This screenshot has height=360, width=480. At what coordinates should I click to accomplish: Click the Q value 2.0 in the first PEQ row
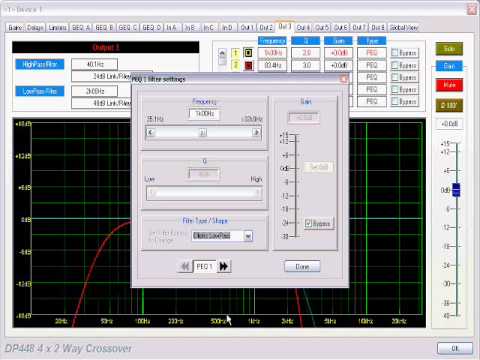306,53
